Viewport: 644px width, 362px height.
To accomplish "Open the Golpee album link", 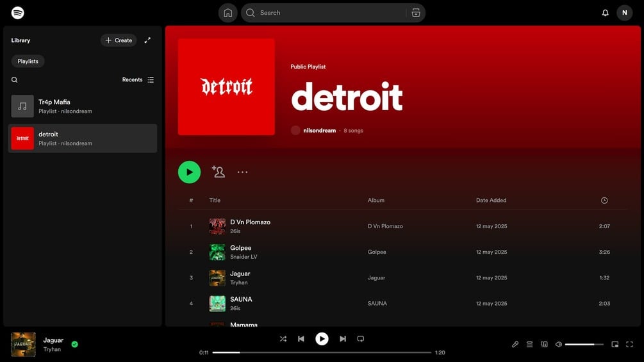I will (377, 252).
